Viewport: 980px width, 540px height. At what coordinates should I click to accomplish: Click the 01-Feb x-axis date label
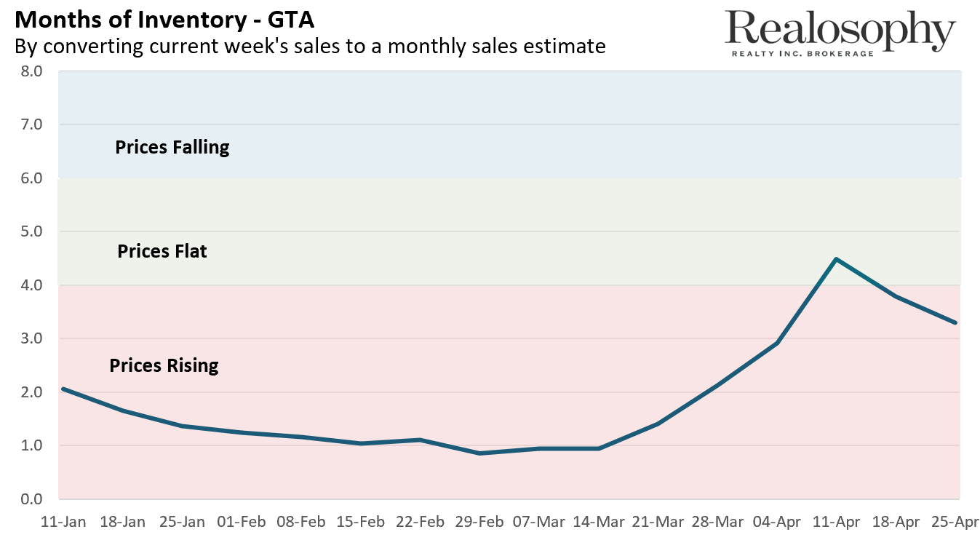(x=242, y=522)
